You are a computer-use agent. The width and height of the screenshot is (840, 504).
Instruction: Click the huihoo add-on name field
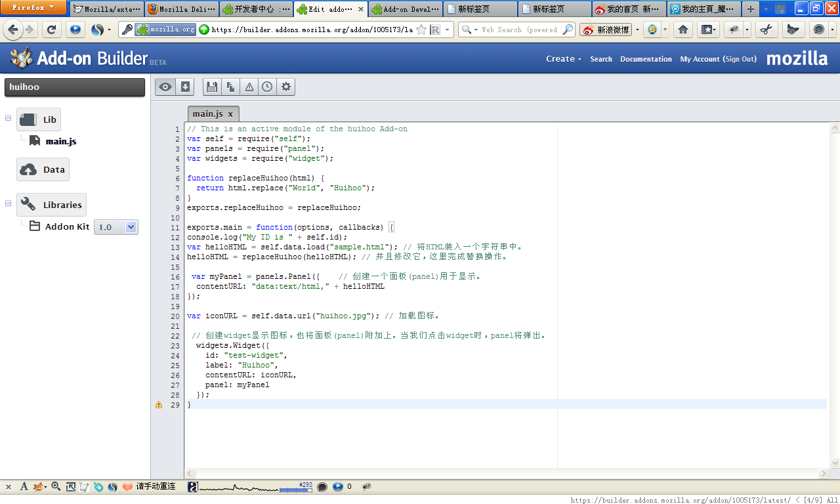click(74, 87)
